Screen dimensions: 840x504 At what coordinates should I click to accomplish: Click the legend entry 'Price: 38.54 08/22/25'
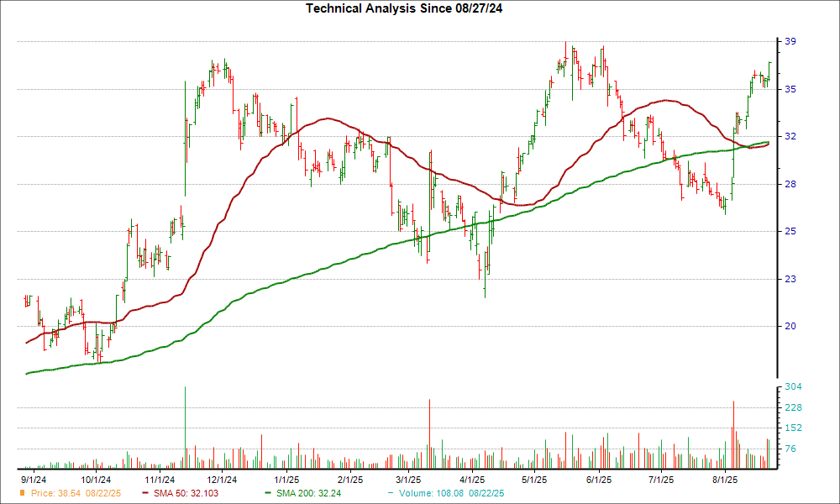(x=76, y=493)
